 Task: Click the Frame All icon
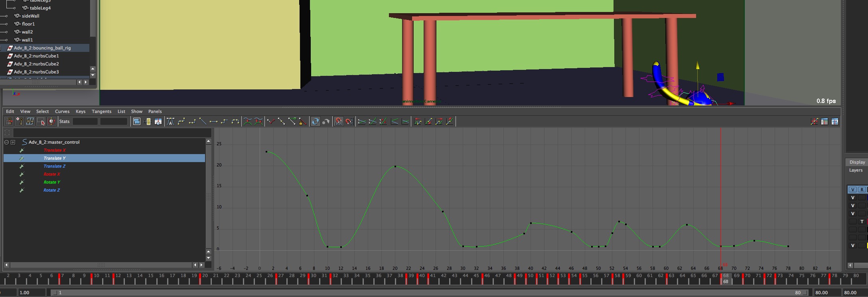pyautogui.click(x=136, y=121)
